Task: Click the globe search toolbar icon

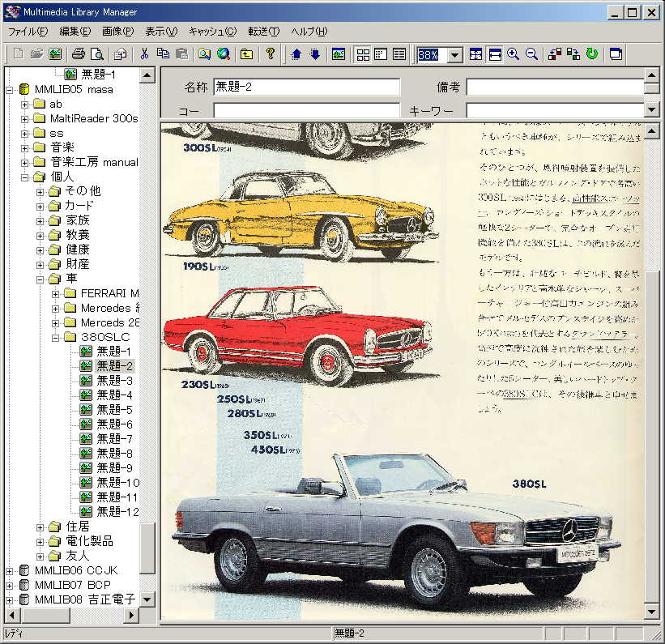Action: click(224, 54)
